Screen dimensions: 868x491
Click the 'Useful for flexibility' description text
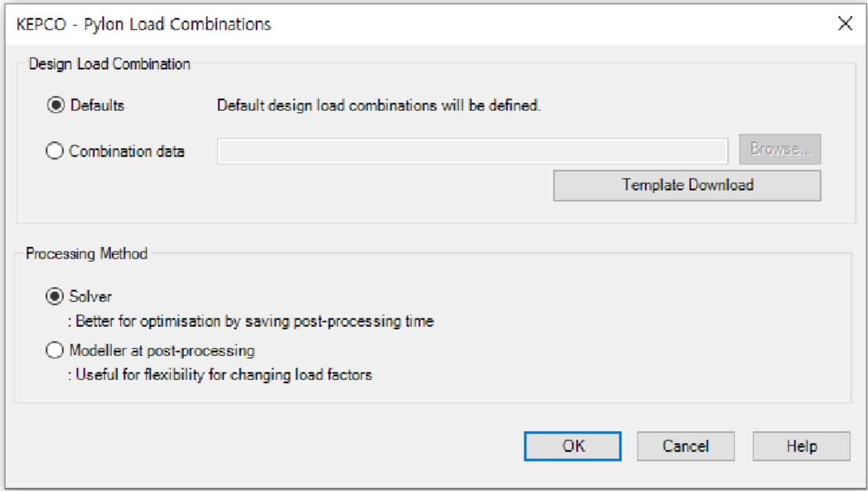click(223, 375)
